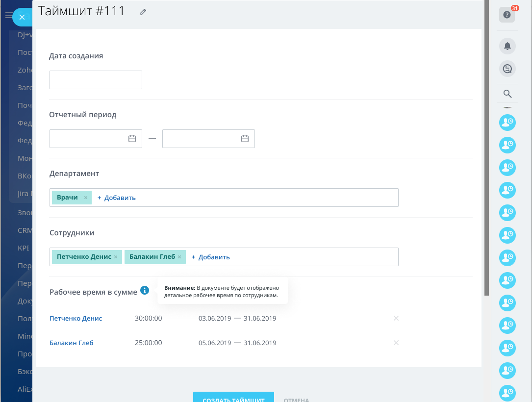Delete the Петченко Денис working time row
532x402 pixels.
coord(396,318)
